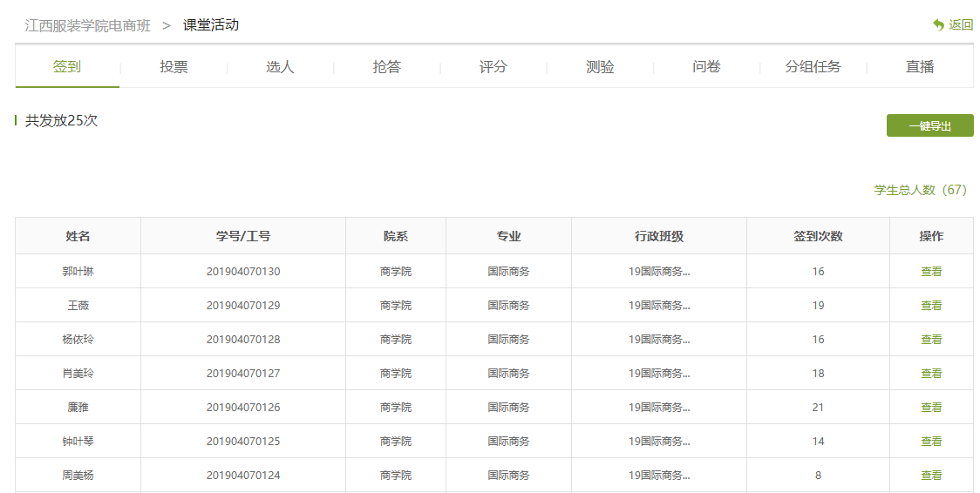Viewport: 980px width, 493px height.
Task: Switch to the 投票 tab
Action: click(x=174, y=67)
